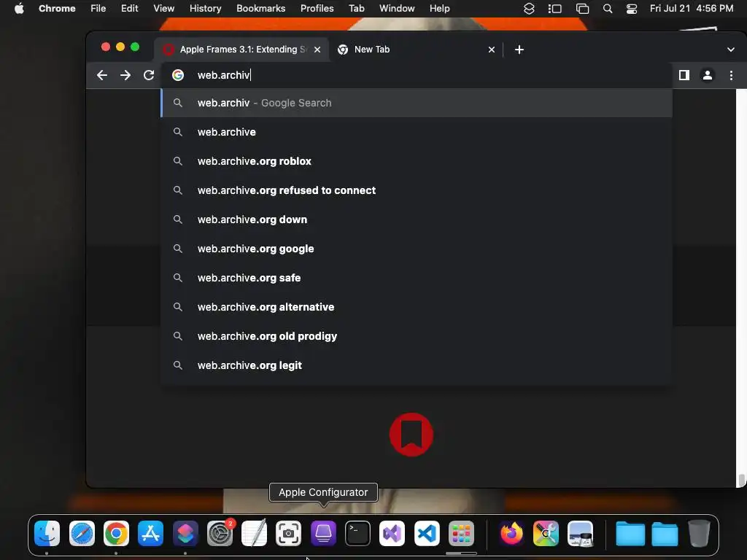This screenshot has height=560, width=747.
Task: Click the Chrome back arrow
Action: click(102, 75)
